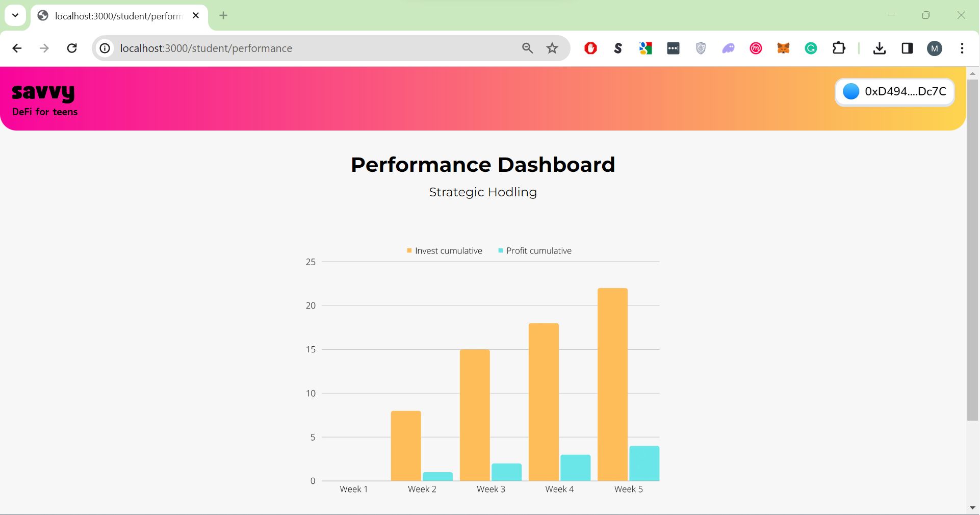980x515 pixels.
Task: View site information icon in address bar
Action: [x=105, y=48]
